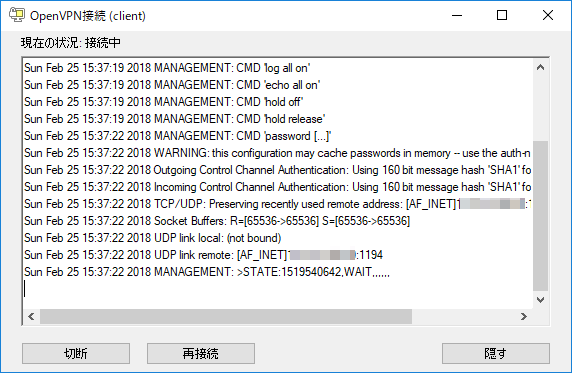Click the WARNING cache passwords log line
This screenshot has height=373, width=572.
[x=277, y=153]
